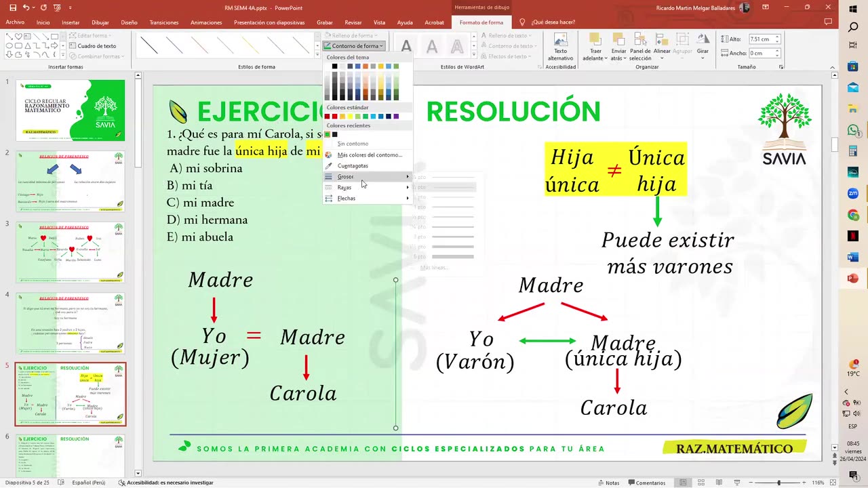The height and width of the screenshot is (488, 868).
Task: Expand the Grosor line weight submenu
Action: tap(368, 176)
